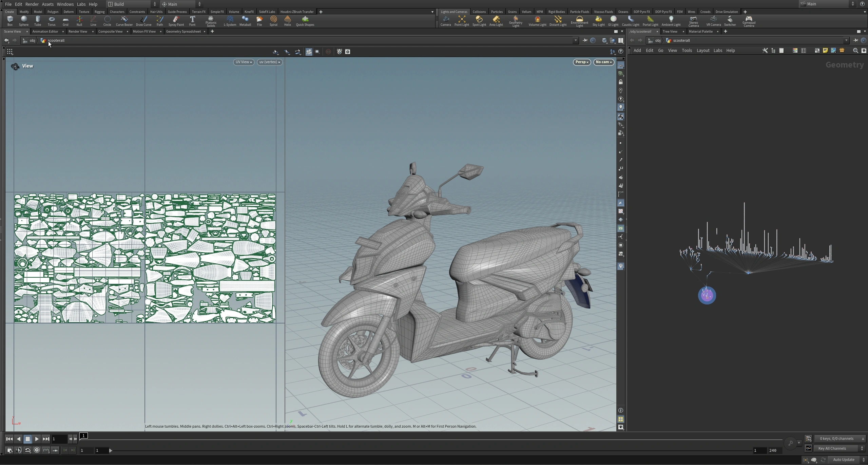Expand the Persp camera dropdown
This screenshot has width=868, height=465.
coord(582,62)
